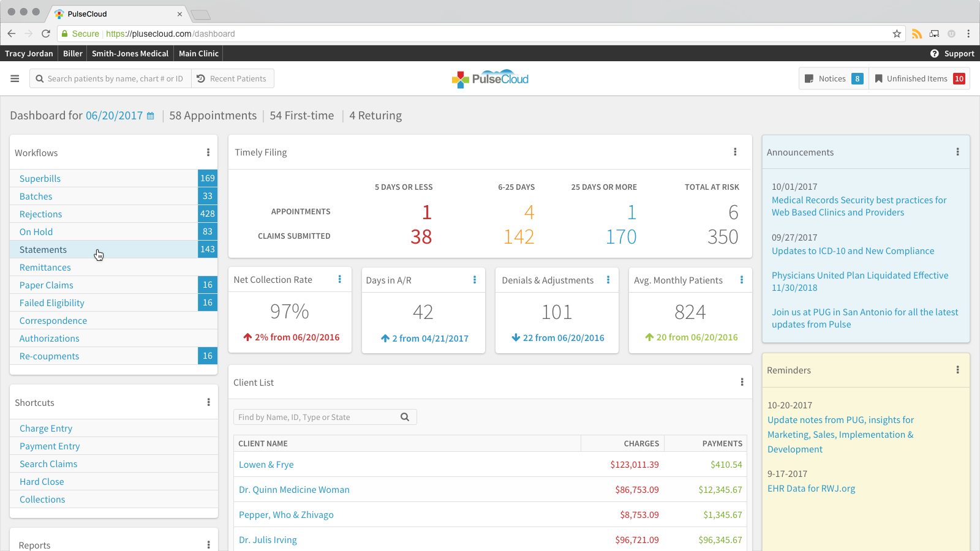The image size is (980, 551).
Task: Reload the page in browser
Action: pyautogui.click(x=46, y=34)
